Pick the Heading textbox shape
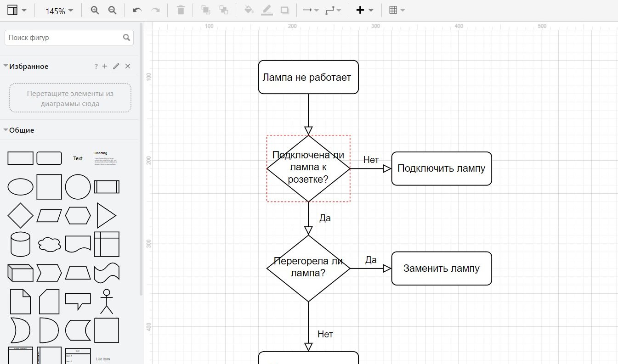 pos(107,158)
